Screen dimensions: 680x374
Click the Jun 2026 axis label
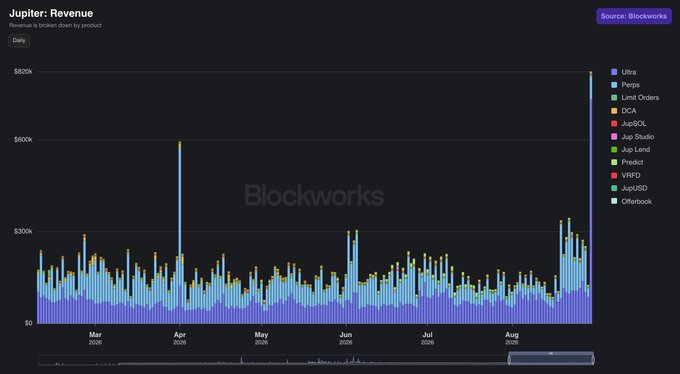click(x=346, y=338)
